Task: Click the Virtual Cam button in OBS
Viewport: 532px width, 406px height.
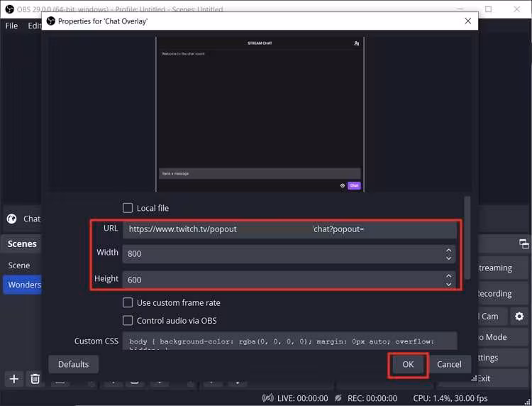Action: coord(493,317)
